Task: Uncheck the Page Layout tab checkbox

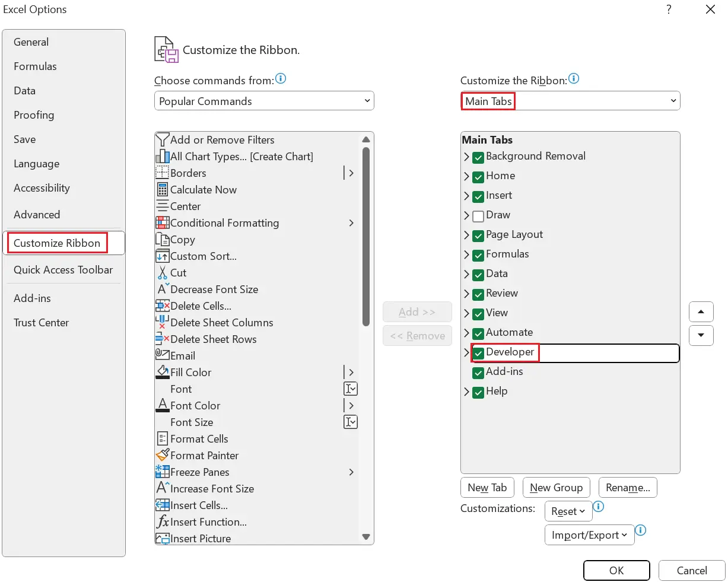Action: point(478,236)
